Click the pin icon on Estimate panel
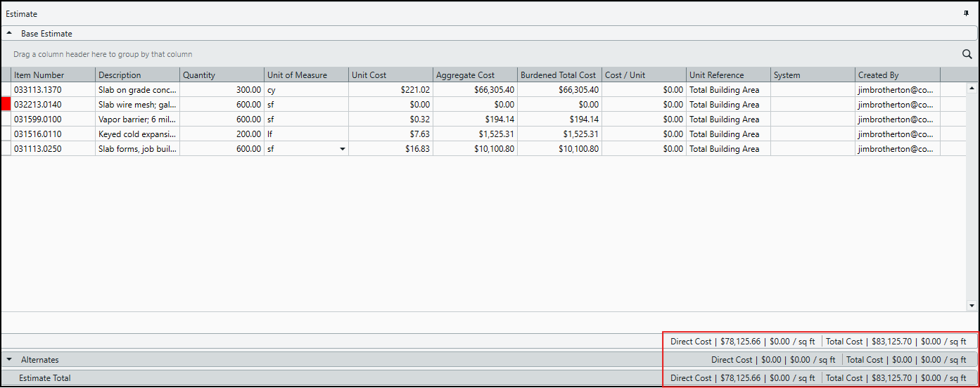This screenshot has width=980, height=388. click(966, 13)
